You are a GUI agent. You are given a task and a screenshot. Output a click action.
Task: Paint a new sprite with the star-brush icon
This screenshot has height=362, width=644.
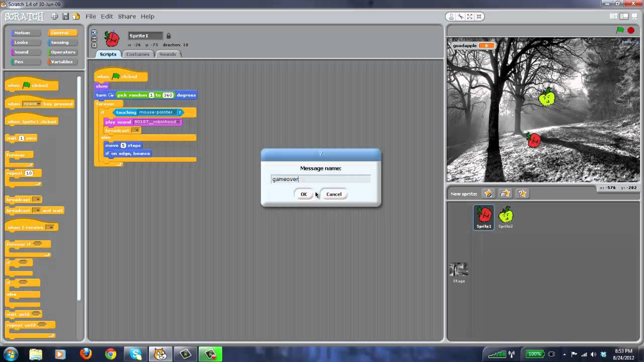tap(488, 194)
